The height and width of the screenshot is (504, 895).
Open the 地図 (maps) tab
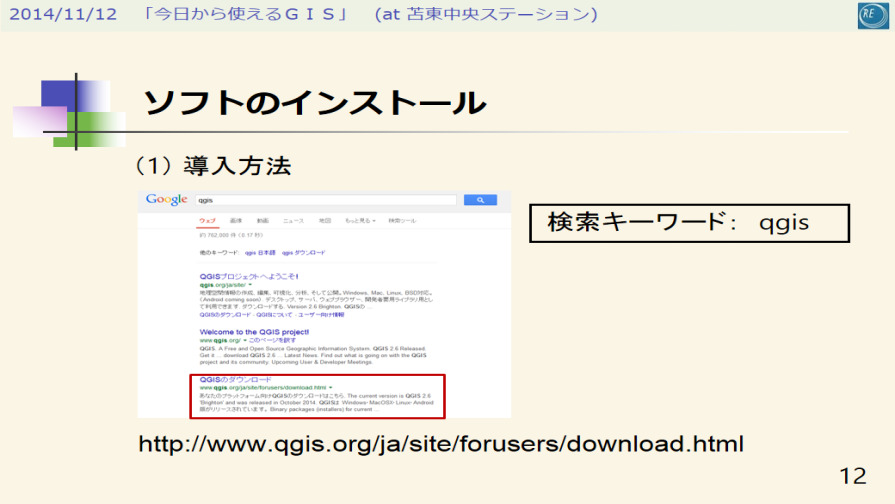pos(325,220)
